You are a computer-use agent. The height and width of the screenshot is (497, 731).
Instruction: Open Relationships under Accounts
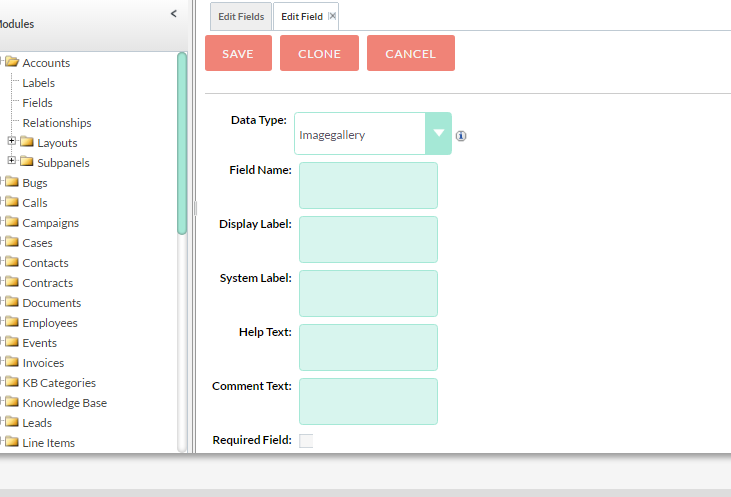click(57, 123)
